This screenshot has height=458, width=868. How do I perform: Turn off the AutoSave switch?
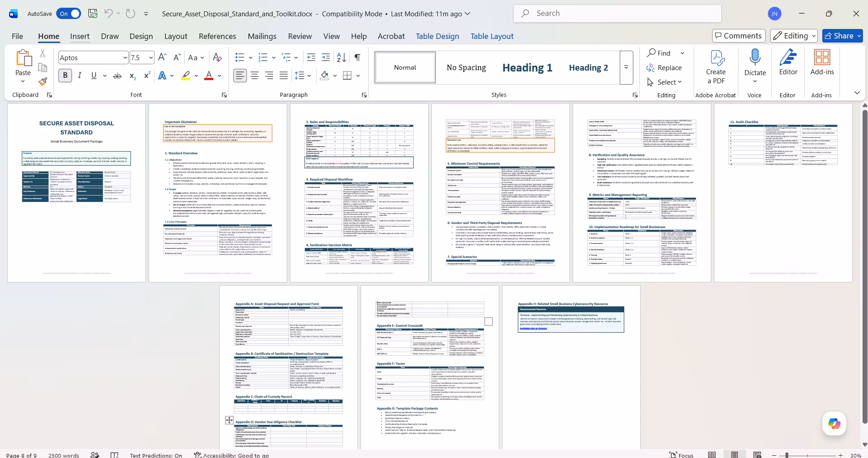[69, 14]
